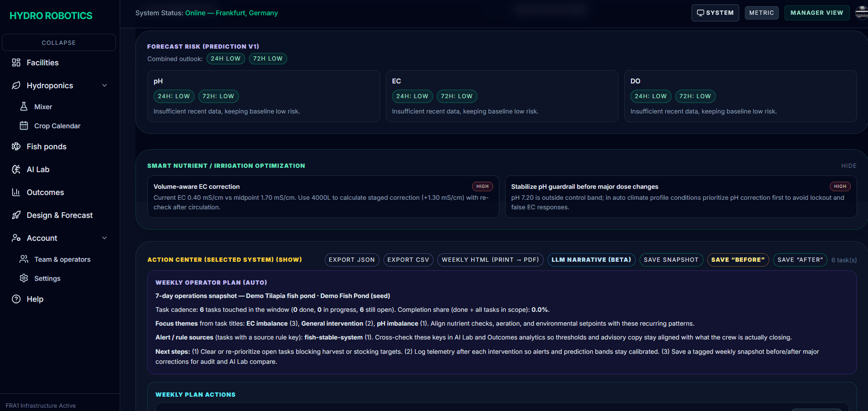
Task: Click the Facilities grid icon
Action: [x=16, y=62]
